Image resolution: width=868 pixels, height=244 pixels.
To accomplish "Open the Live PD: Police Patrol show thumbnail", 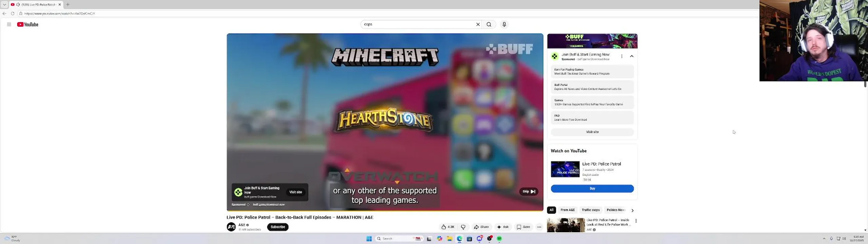I will (565, 169).
